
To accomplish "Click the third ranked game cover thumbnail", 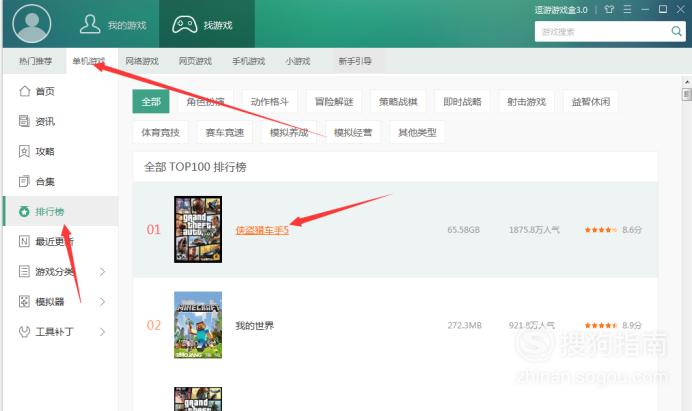I will click(x=198, y=399).
